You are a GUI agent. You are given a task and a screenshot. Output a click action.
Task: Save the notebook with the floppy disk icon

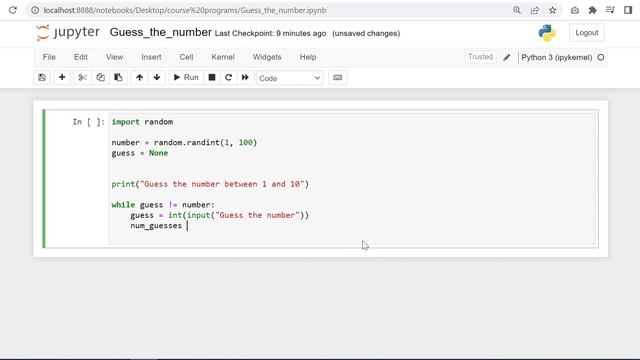click(x=42, y=78)
